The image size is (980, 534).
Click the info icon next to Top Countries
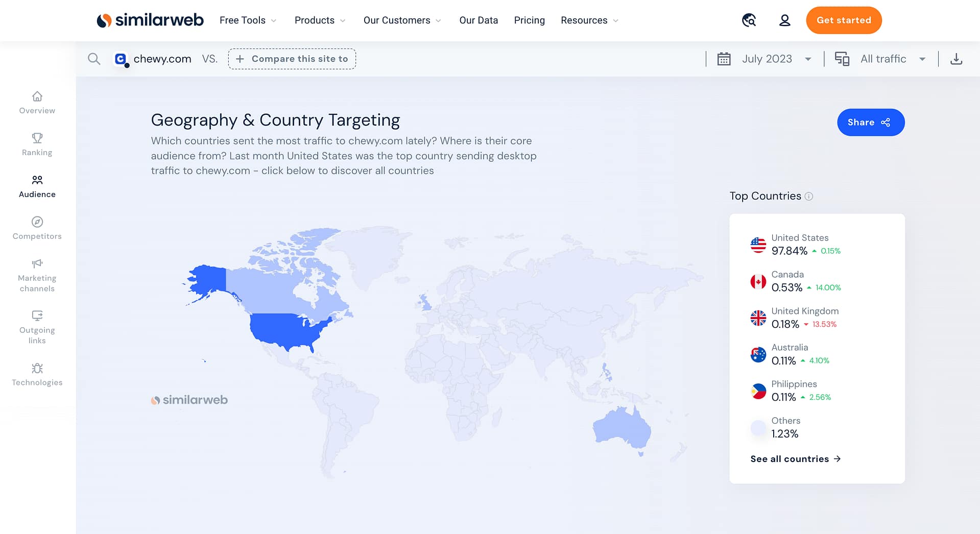click(x=809, y=196)
